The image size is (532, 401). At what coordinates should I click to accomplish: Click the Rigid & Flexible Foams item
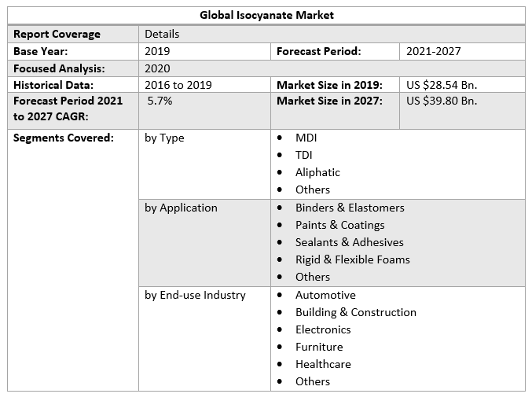pyautogui.click(x=352, y=259)
